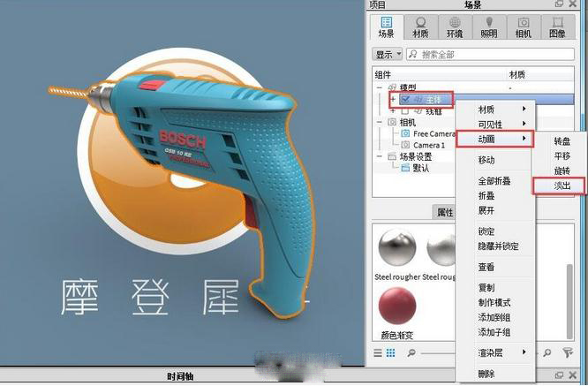Viewport: 588px width, 386px height.
Task: Collapse the 相机 tree node
Action: [380, 122]
